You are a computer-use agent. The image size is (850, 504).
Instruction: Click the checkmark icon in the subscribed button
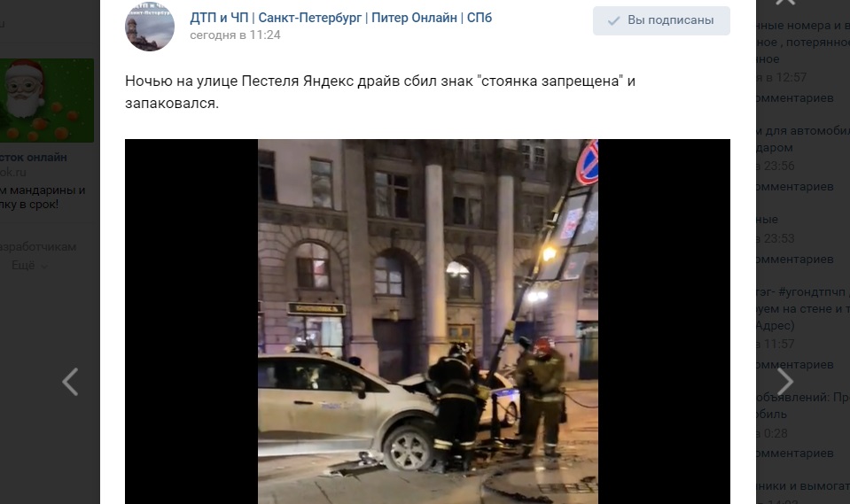click(613, 20)
